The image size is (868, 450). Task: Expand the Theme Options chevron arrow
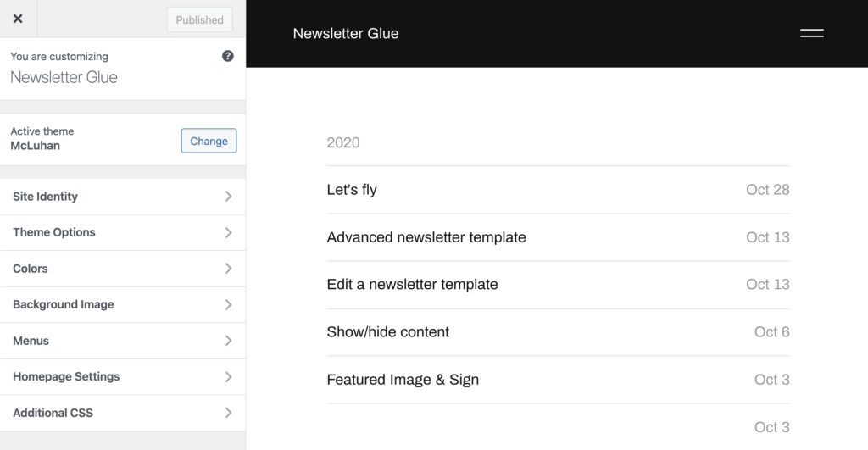tap(228, 232)
